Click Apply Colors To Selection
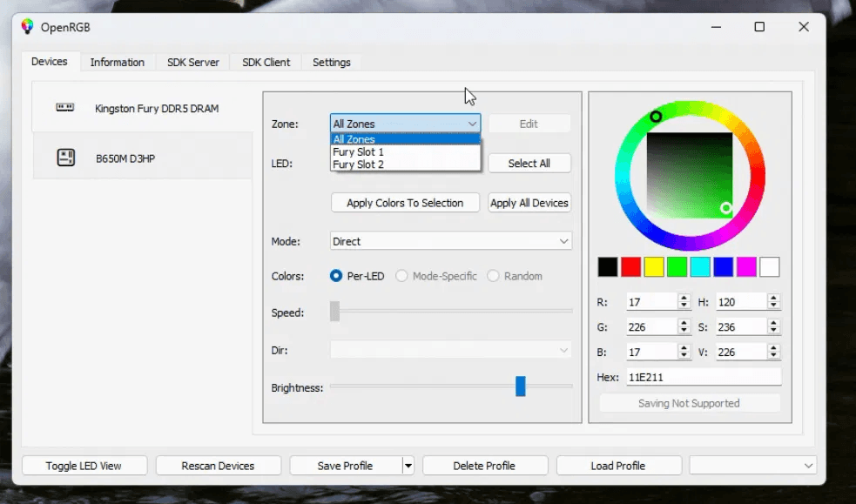The width and height of the screenshot is (856, 504). 405,203
